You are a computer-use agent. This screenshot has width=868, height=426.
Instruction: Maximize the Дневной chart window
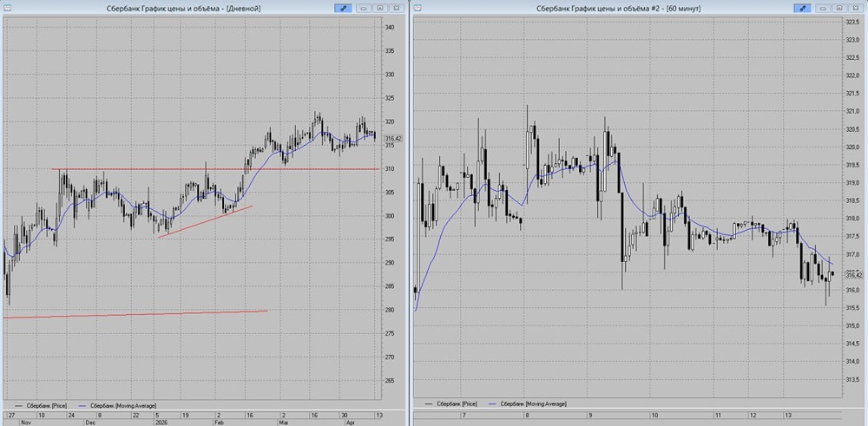tap(380, 9)
